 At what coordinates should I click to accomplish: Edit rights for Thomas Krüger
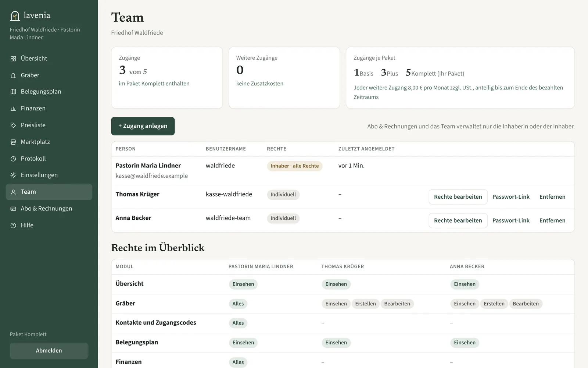pyautogui.click(x=458, y=197)
